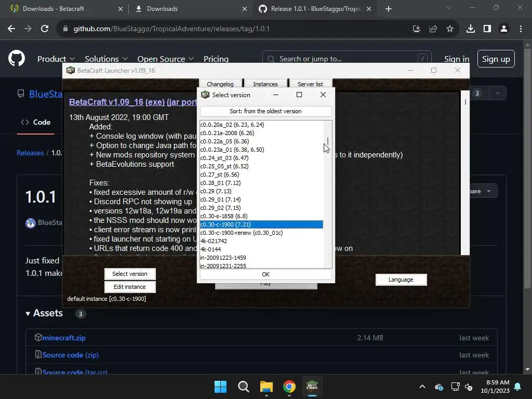This screenshot has height=399, width=532.
Task: Click the install app icon in address bar
Action: tap(417, 29)
